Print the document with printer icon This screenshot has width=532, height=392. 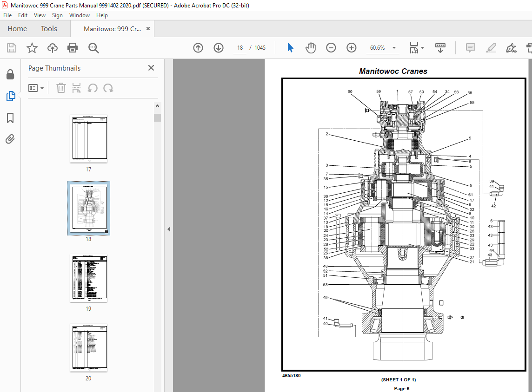pos(73,48)
